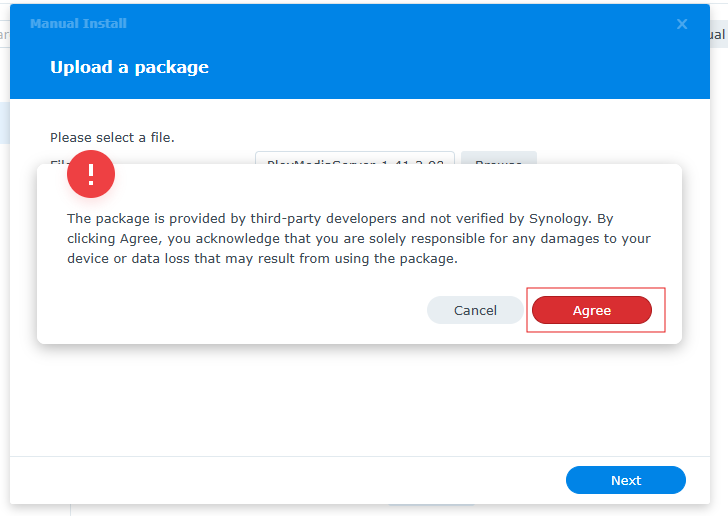Click the partially hidden File label
The height and width of the screenshot is (516, 728).
[59, 161]
